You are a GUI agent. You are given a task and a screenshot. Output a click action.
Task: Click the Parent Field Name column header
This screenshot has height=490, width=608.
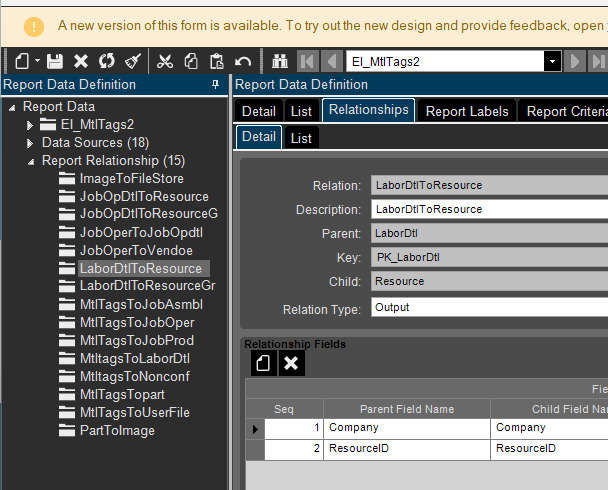(x=407, y=409)
